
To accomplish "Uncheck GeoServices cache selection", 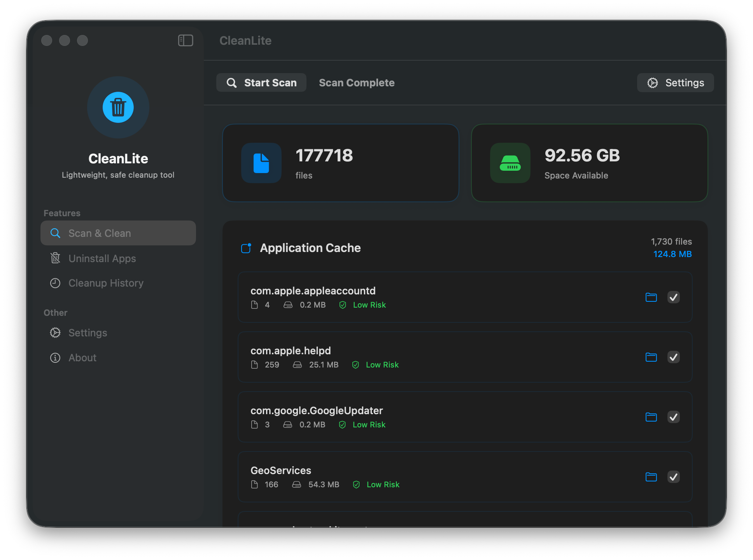I will (674, 477).
